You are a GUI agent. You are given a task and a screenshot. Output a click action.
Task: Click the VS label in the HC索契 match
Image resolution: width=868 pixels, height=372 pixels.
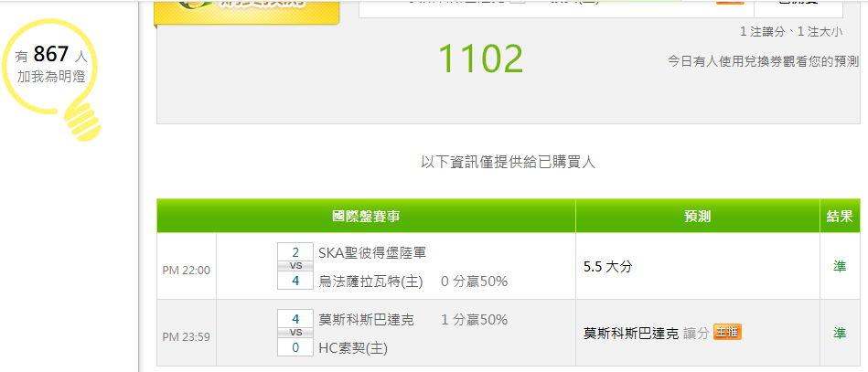click(x=295, y=333)
